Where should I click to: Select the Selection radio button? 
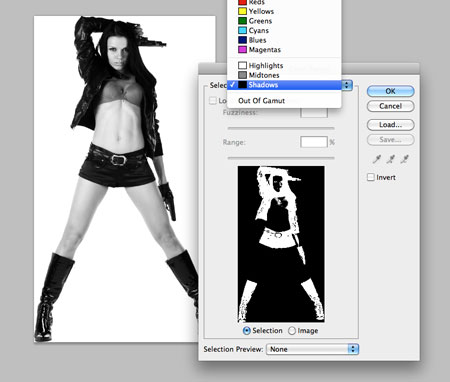click(247, 331)
